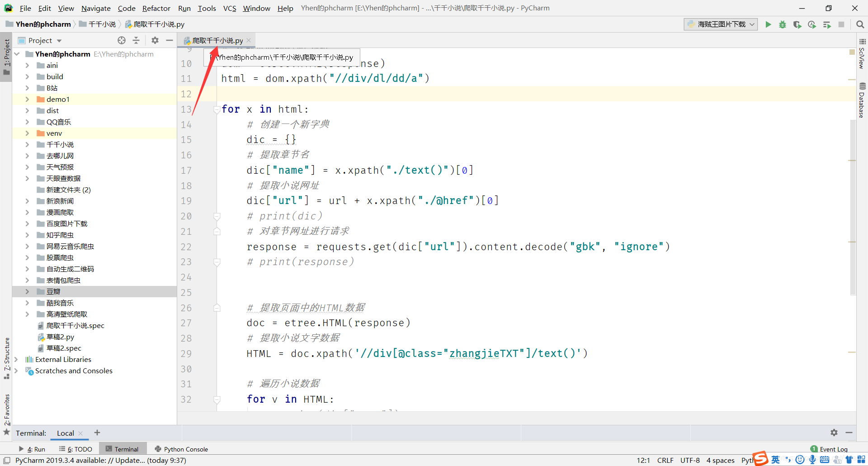Click Sogou emoji smiley icon
Screen dimensions: 868x466
(800, 460)
